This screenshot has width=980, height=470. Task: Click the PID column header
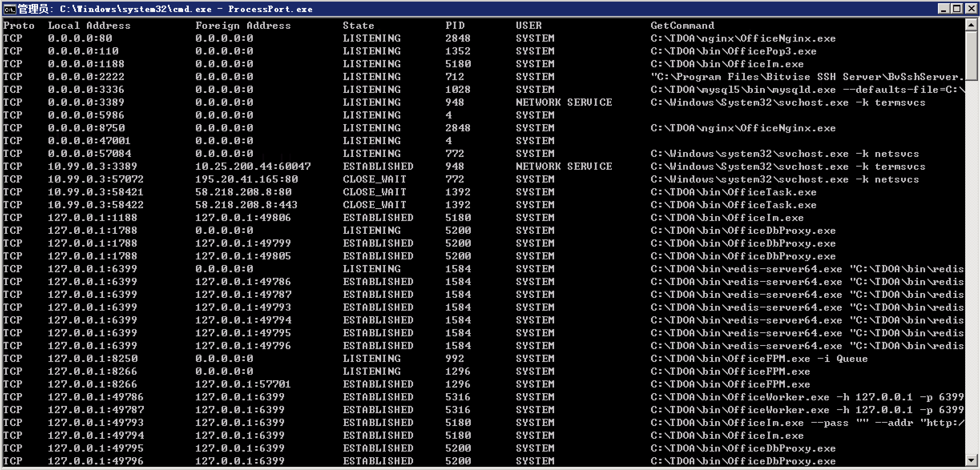point(455,26)
